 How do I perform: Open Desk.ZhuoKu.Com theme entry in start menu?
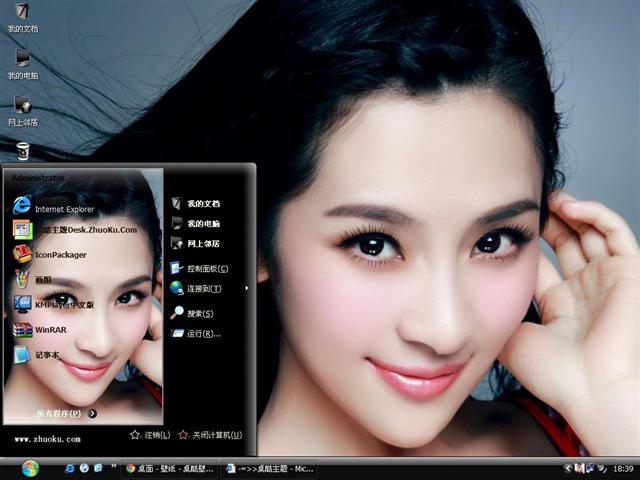pyautogui.click(x=75, y=230)
